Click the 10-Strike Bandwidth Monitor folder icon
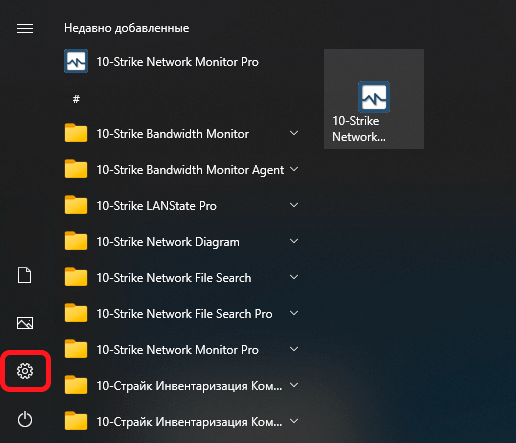The width and height of the screenshot is (516, 443). 76,133
